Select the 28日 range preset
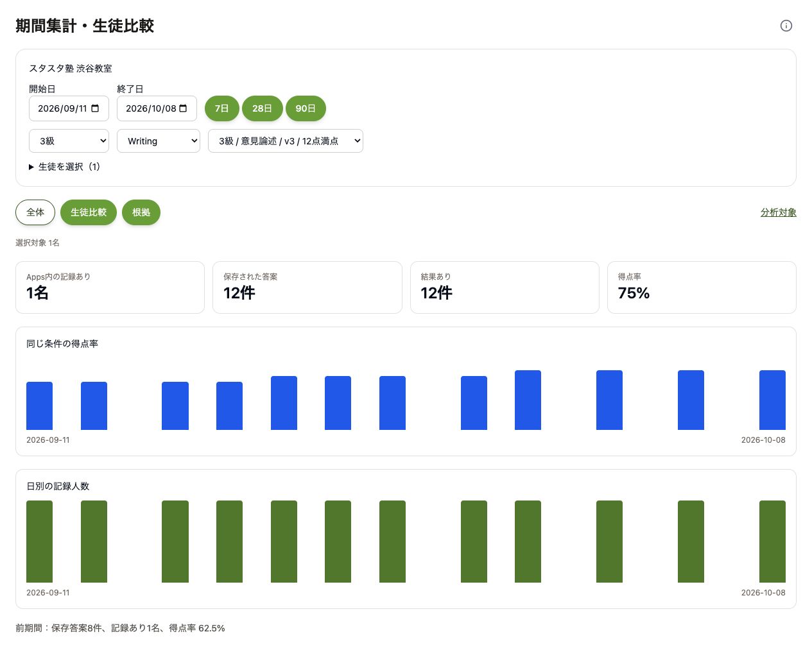812x650 pixels. pyautogui.click(x=262, y=108)
